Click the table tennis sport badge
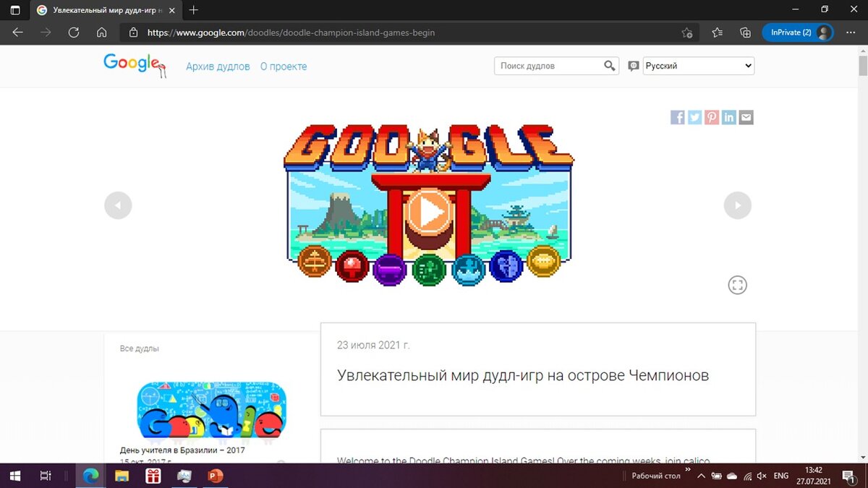This screenshot has width=868, height=488. coord(353,266)
